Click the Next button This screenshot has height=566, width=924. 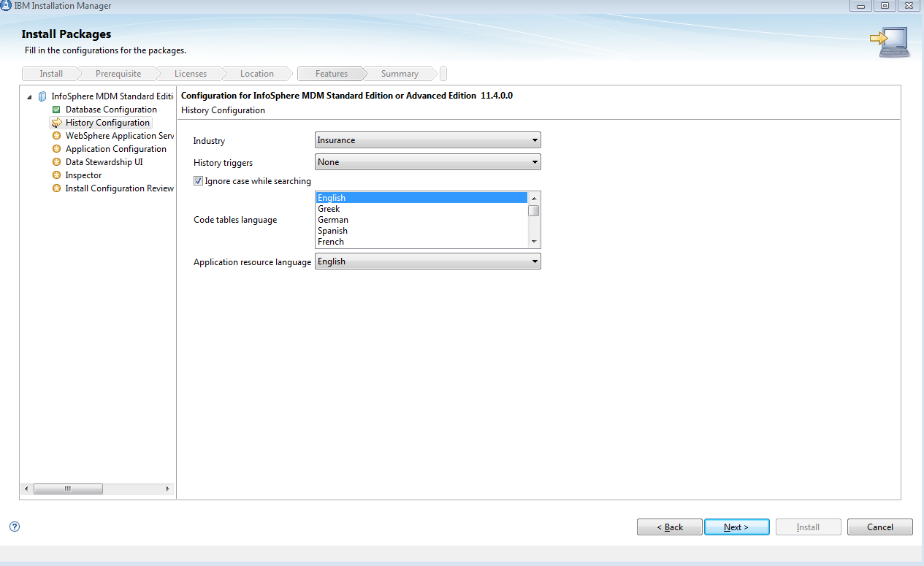[736, 527]
